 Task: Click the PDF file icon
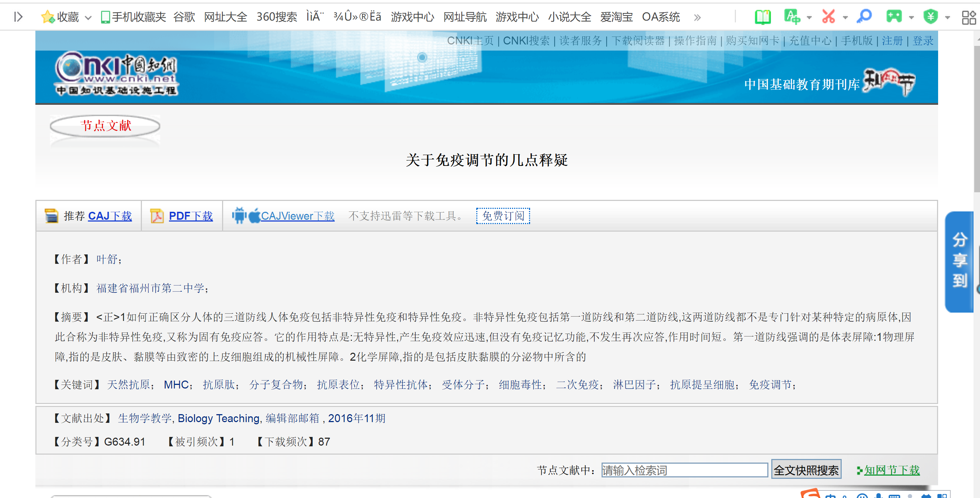157,216
